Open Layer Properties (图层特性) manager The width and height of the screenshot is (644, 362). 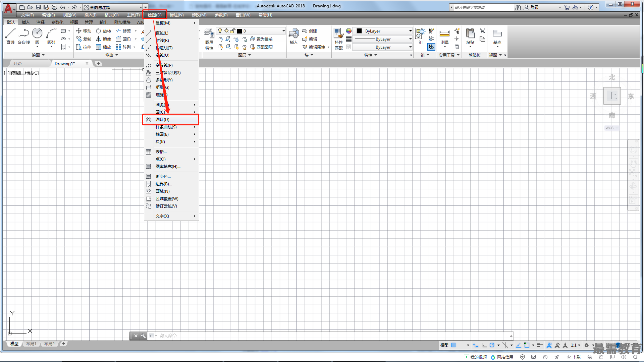click(209, 39)
